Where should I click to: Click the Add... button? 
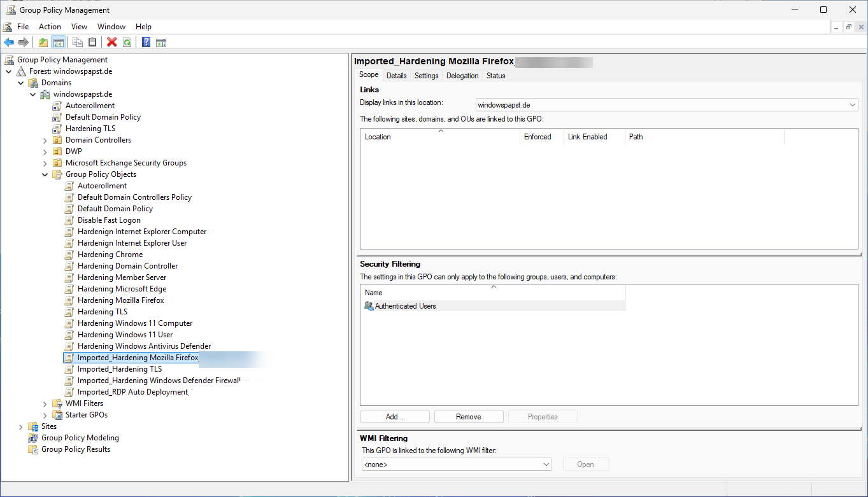pyautogui.click(x=394, y=417)
